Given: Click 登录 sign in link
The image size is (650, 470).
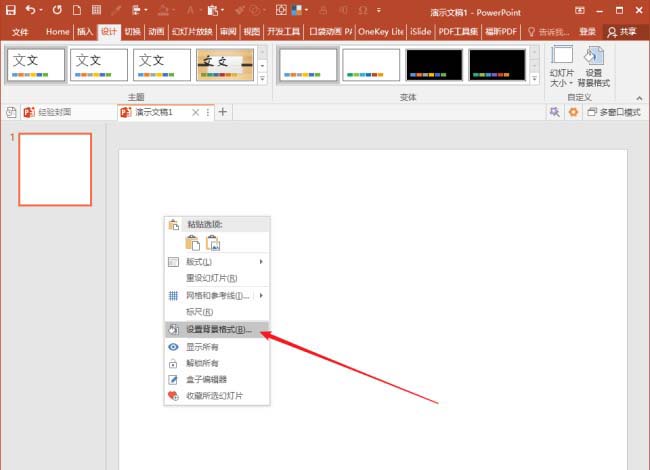Looking at the screenshot, I should [587, 32].
